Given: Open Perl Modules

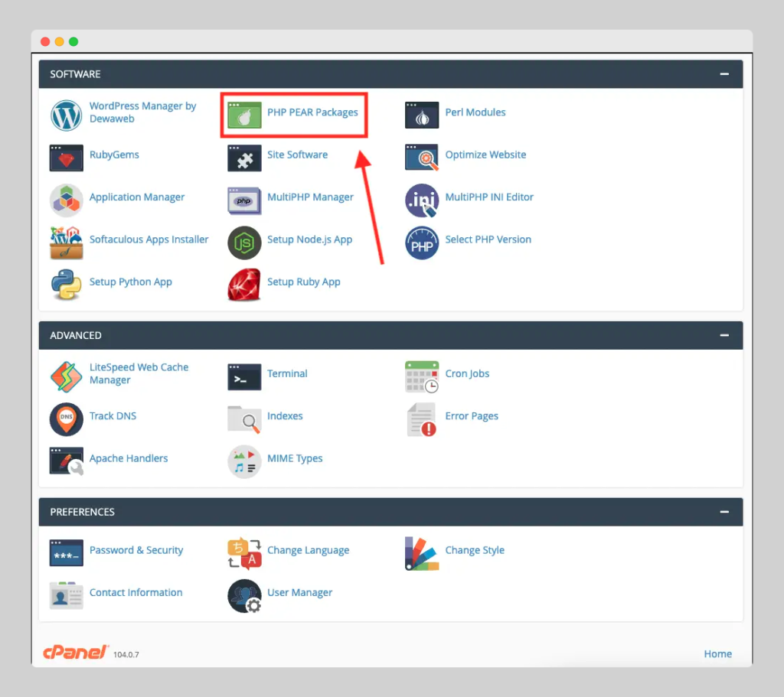Looking at the screenshot, I should click(x=475, y=111).
